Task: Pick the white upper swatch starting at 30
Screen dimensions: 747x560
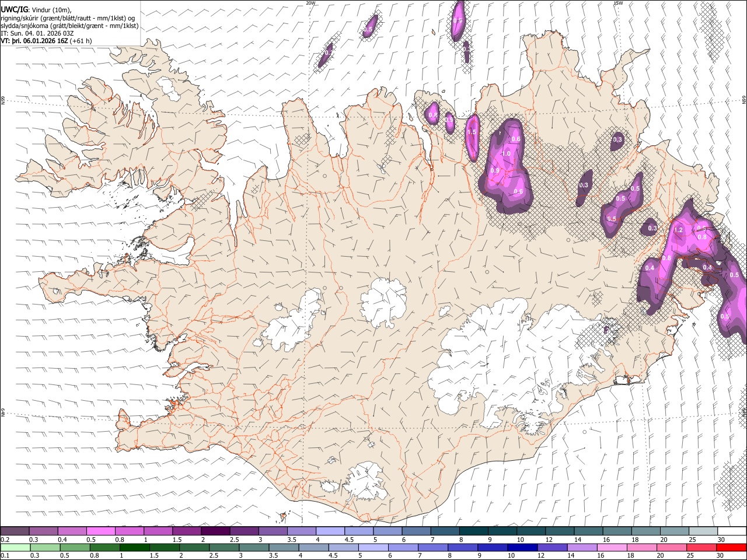Action: point(732,531)
